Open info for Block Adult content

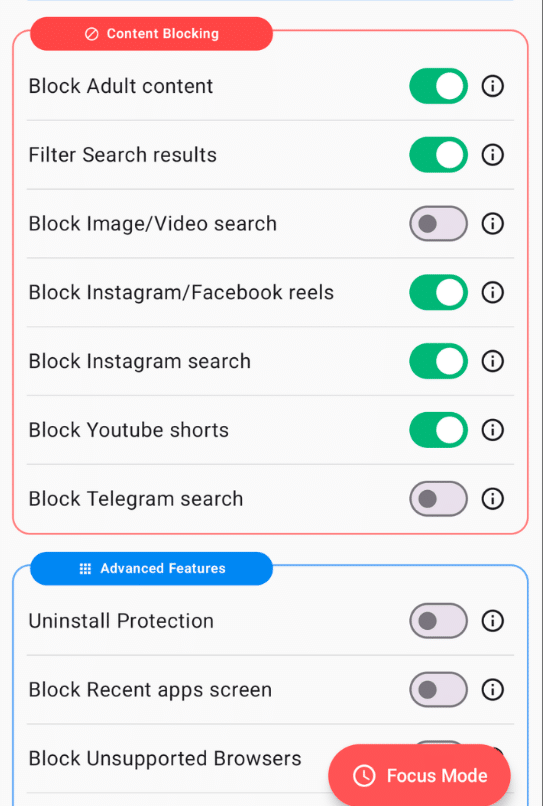(493, 86)
